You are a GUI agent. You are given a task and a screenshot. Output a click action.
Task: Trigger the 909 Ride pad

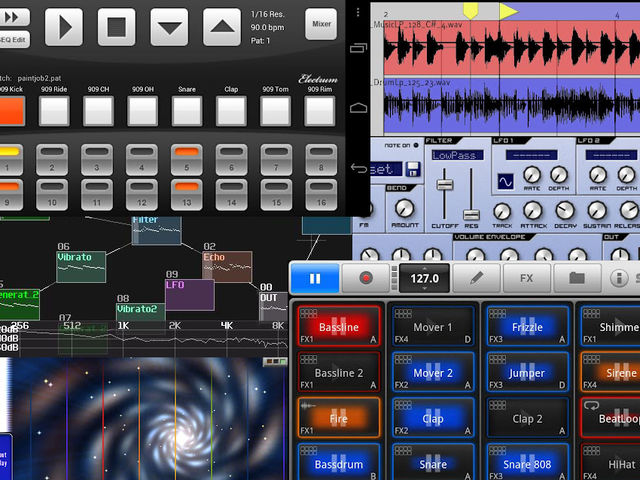click(54, 111)
